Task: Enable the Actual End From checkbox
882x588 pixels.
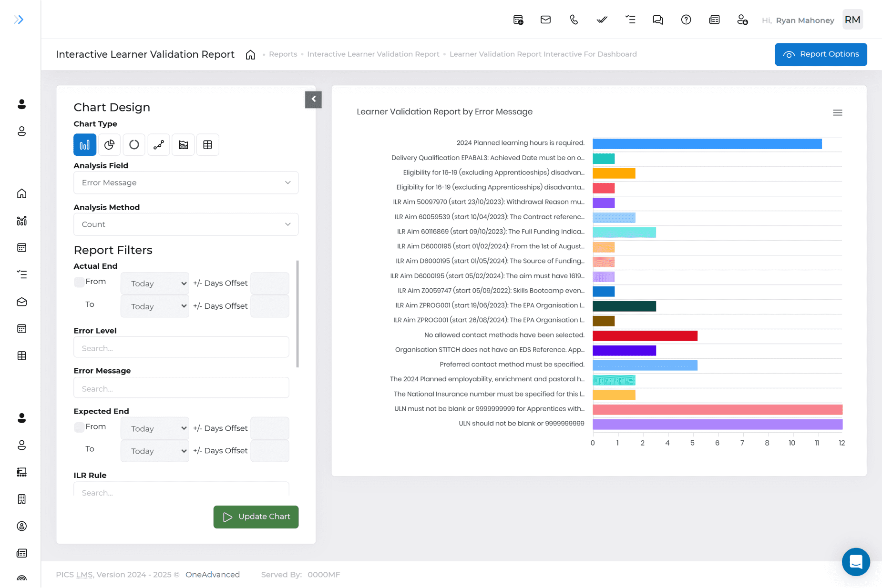Action: (x=79, y=282)
